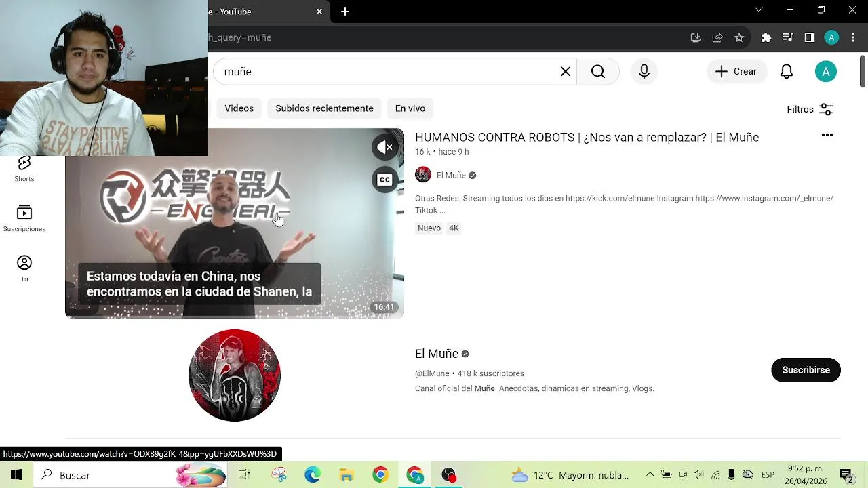Open the Filtros options
The image size is (868, 488).
810,109
